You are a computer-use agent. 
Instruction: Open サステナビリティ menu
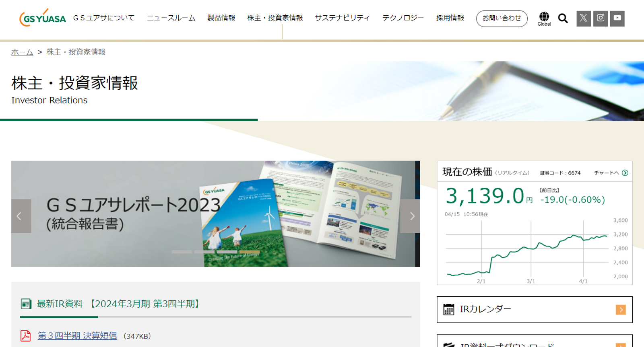tap(343, 18)
